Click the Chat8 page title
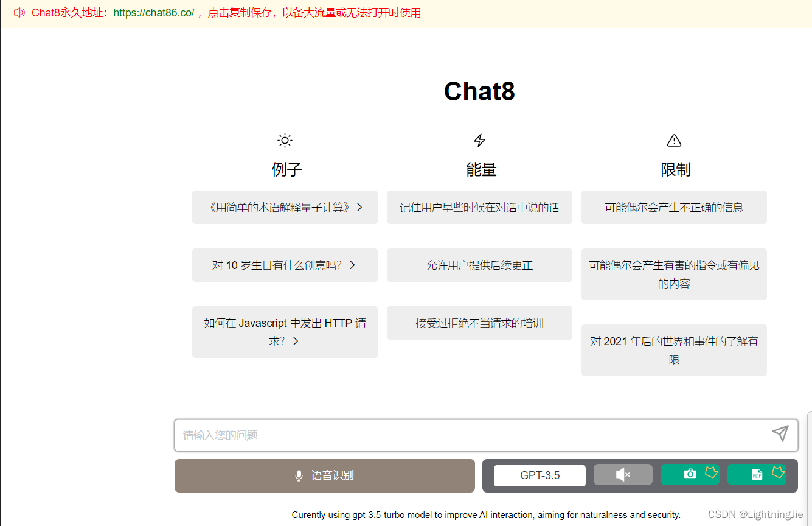 [479, 91]
